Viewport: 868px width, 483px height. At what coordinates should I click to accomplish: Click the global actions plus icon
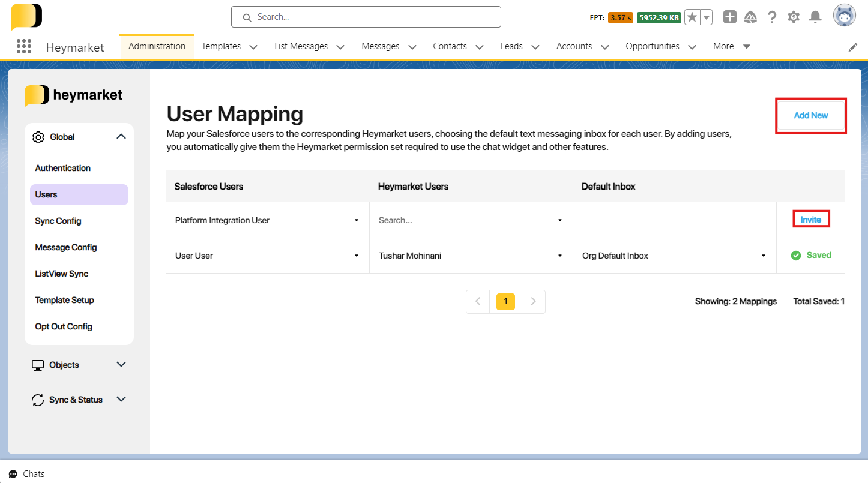point(730,17)
